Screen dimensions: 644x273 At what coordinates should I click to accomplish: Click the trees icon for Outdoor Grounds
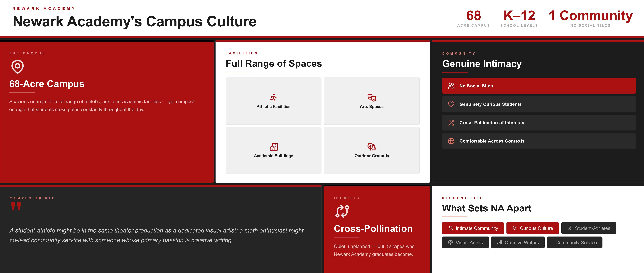click(372, 147)
